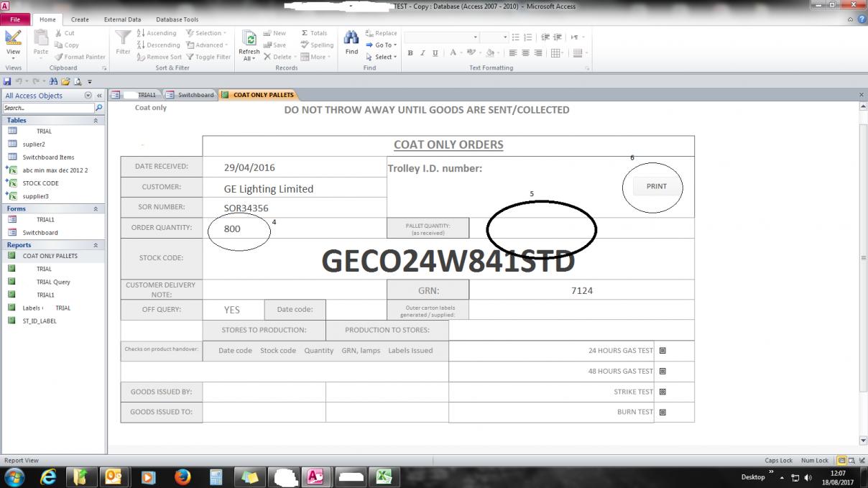This screenshot has height=488, width=868.
Task: Open the Delete record dropdown
Action: 280,57
